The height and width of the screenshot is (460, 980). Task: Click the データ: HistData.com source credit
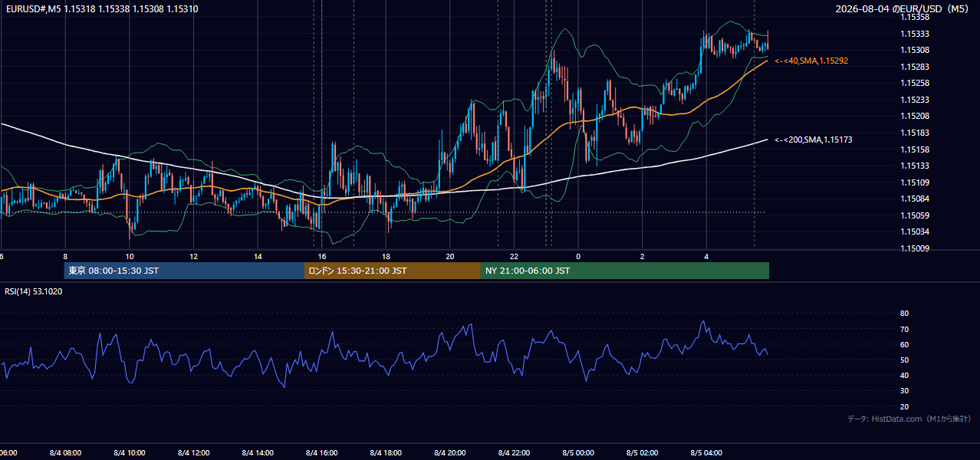[x=909, y=419]
